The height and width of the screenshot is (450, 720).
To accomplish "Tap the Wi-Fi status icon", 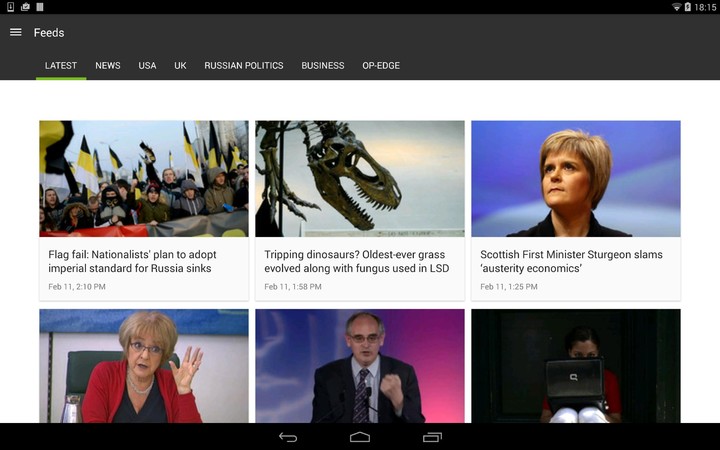I will [676, 7].
